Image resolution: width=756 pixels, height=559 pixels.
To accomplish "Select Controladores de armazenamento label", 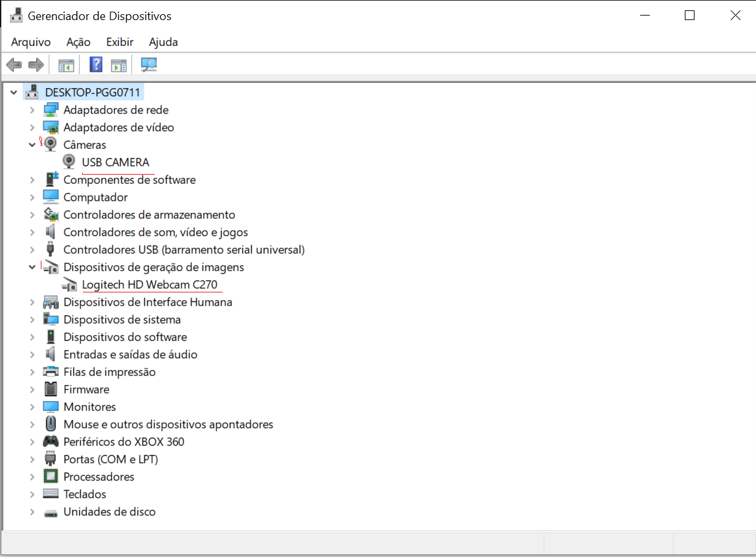I will 150,215.
